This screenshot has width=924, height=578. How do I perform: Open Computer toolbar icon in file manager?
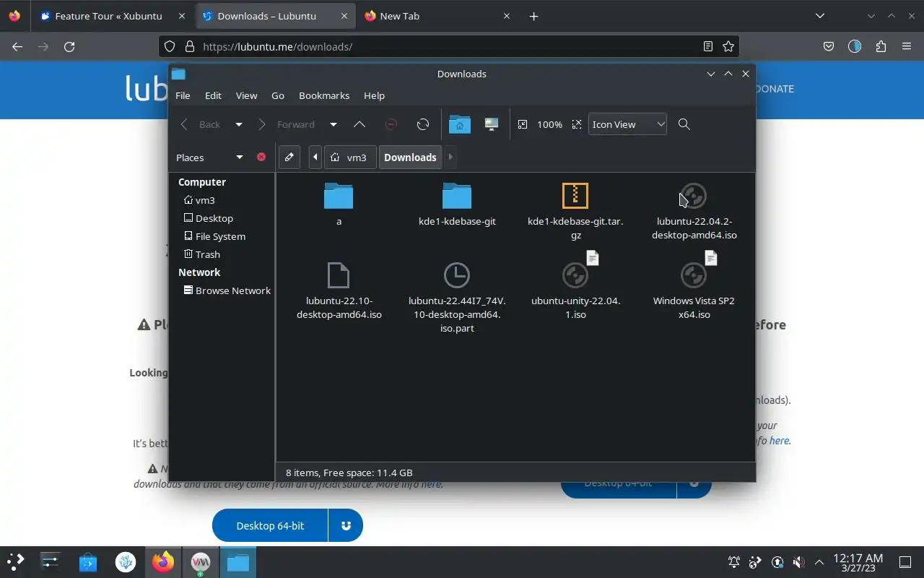pyautogui.click(x=492, y=124)
